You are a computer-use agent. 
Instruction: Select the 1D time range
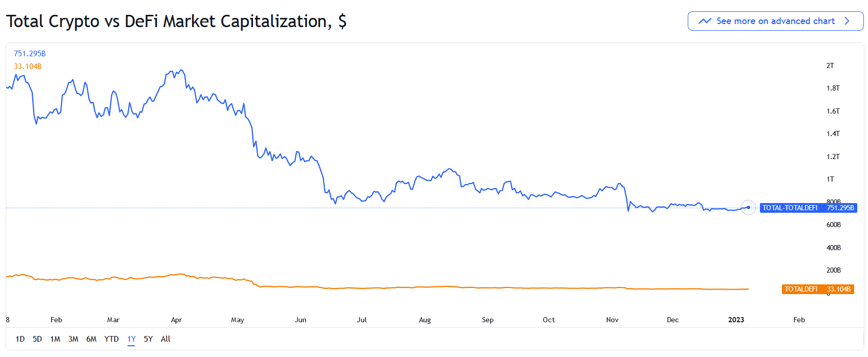click(x=20, y=339)
